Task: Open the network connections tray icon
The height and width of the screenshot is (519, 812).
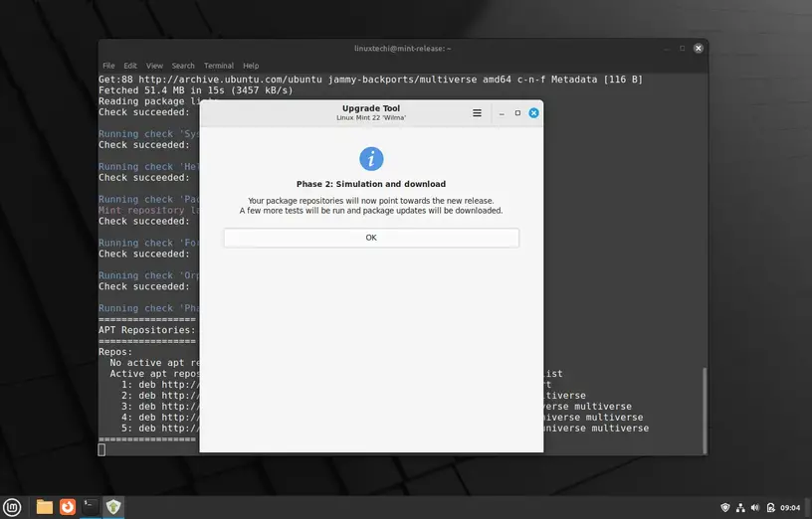Action: (x=740, y=508)
